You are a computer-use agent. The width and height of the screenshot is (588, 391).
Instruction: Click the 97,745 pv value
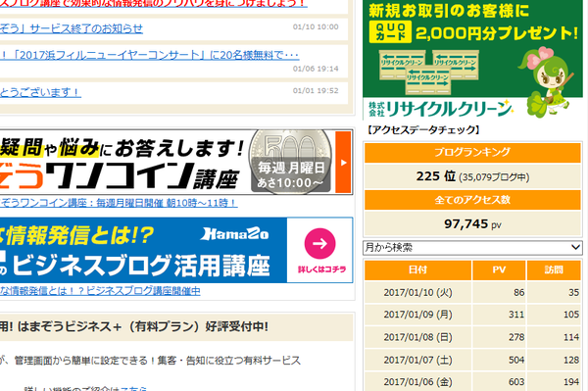tap(472, 223)
